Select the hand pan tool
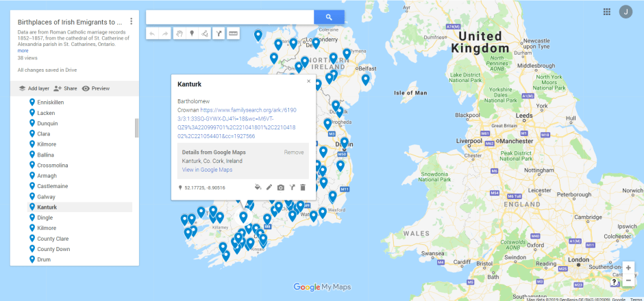 178,33
